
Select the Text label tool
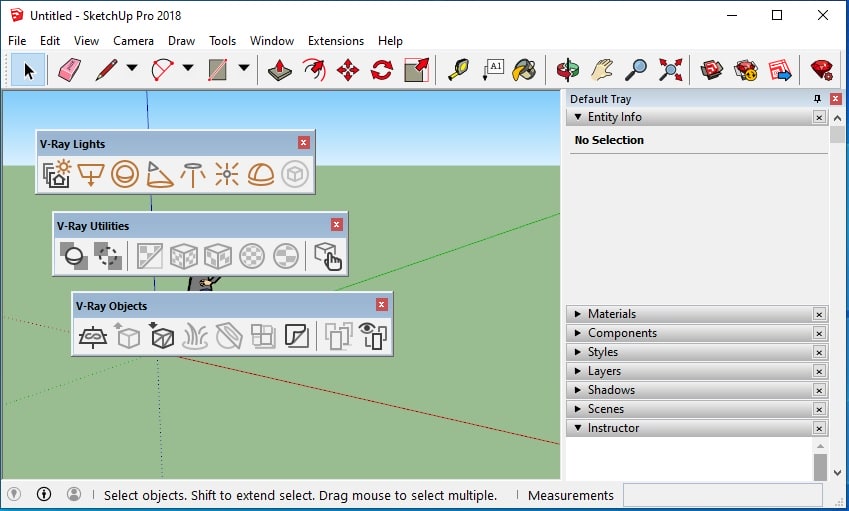[x=493, y=70]
